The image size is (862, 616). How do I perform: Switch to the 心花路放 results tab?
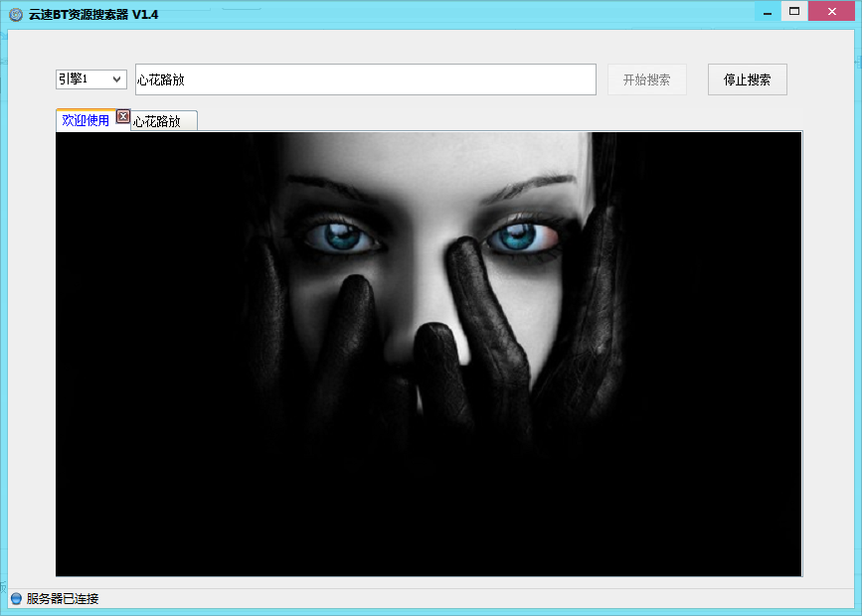coord(163,121)
